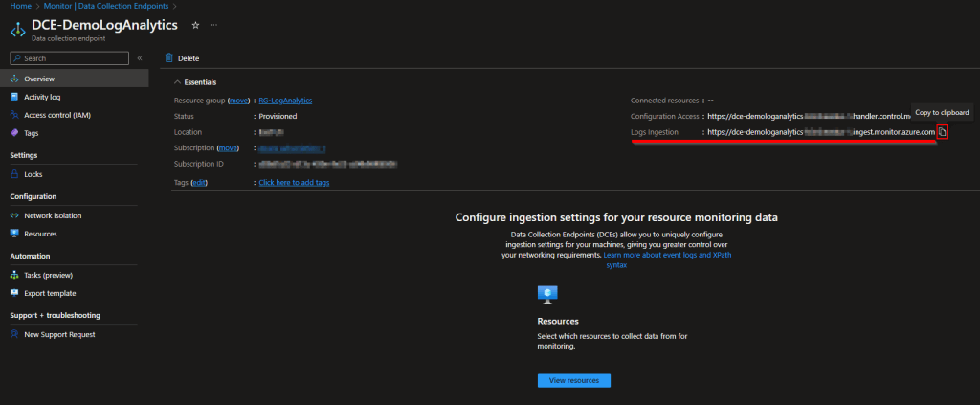Open the RG-LogAnalytics resource group link
Screen dimensions: 980x405
click(x=285, y=101)
